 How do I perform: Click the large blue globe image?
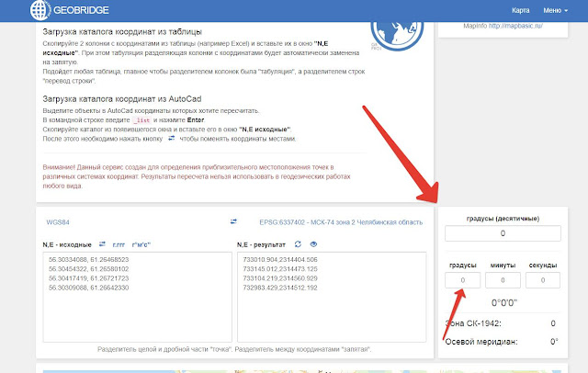coord(397,34)
